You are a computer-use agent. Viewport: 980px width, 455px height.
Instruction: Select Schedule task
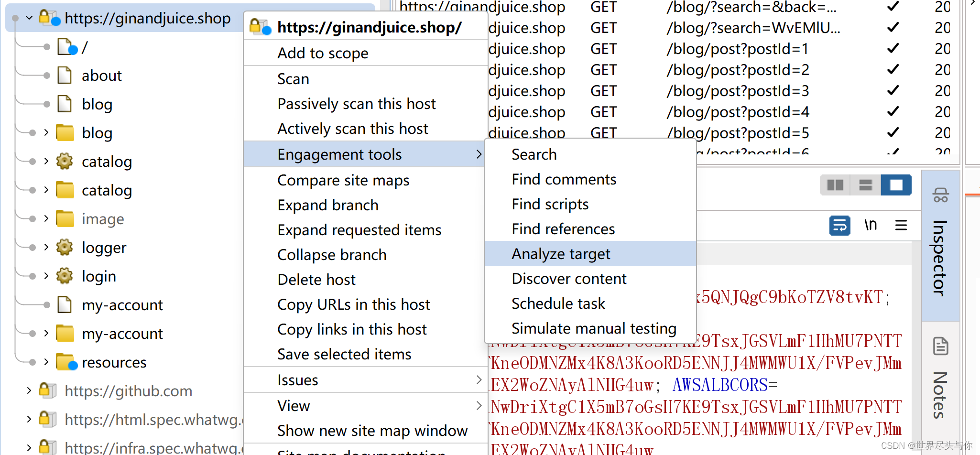coord(590,303)
